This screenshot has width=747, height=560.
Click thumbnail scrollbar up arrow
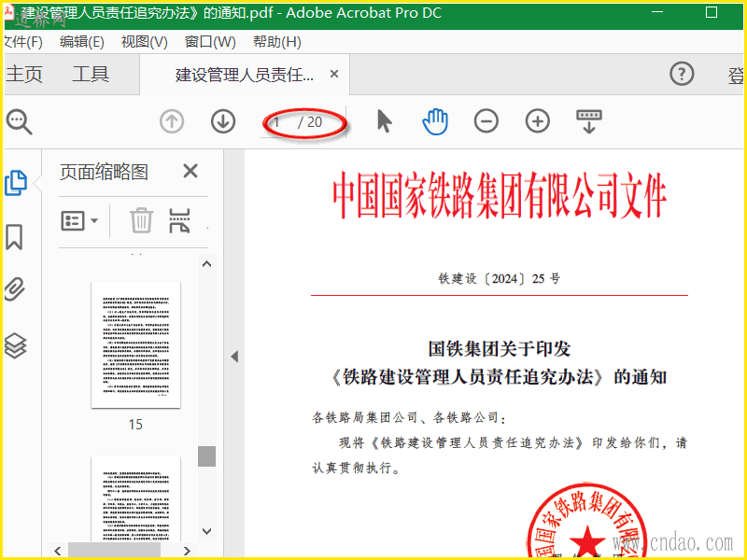tap(206, 264)
